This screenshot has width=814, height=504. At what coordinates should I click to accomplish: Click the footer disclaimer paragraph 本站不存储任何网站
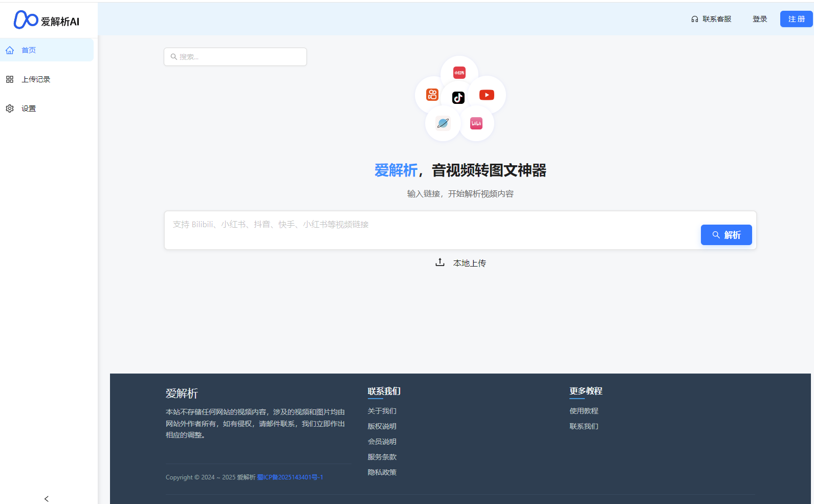click(255, 424)
